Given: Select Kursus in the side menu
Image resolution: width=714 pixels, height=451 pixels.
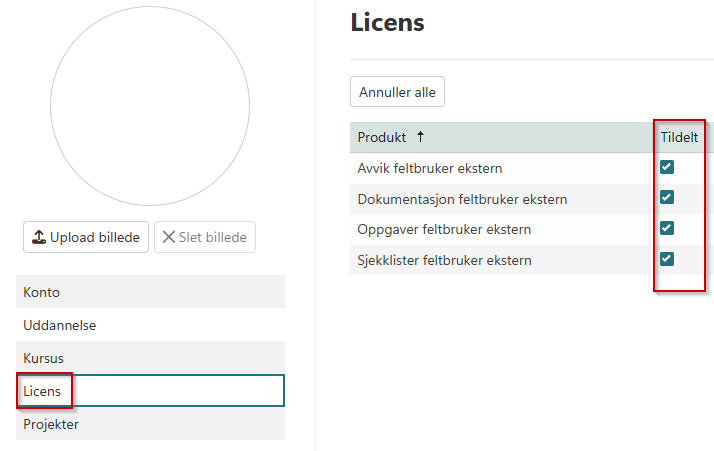Looking at the screenshot, I should coord(44,358).
